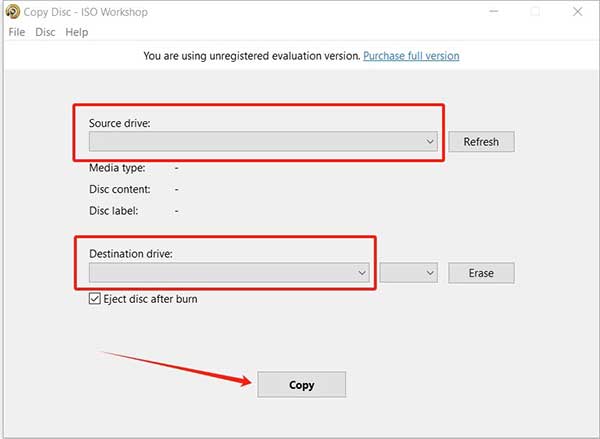
Task: Click the Destination drive label text
Action: click(131, 254)
